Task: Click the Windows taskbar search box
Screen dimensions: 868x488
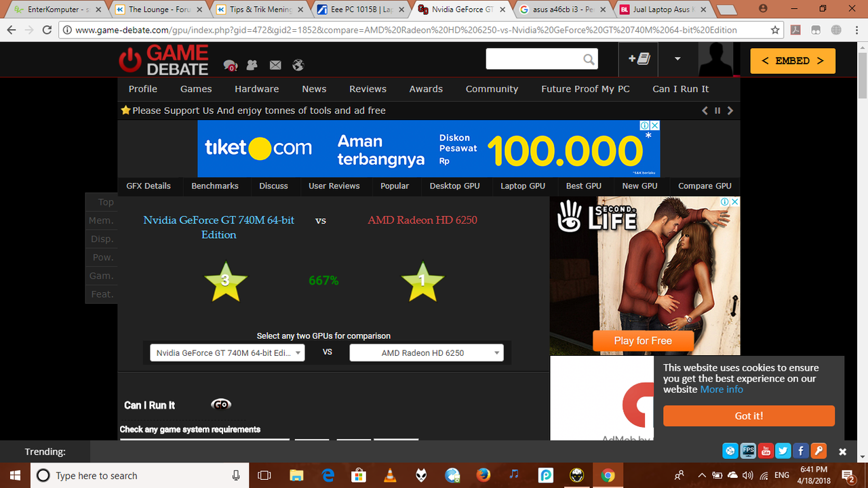Action: coord(139,475)
